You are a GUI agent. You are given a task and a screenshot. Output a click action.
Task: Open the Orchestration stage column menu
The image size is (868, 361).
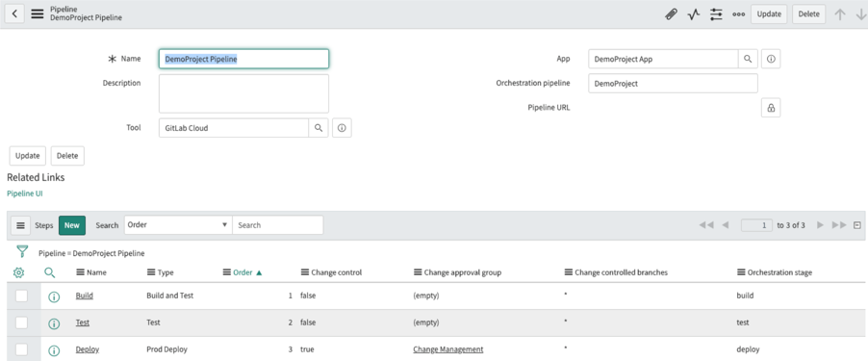741,272
